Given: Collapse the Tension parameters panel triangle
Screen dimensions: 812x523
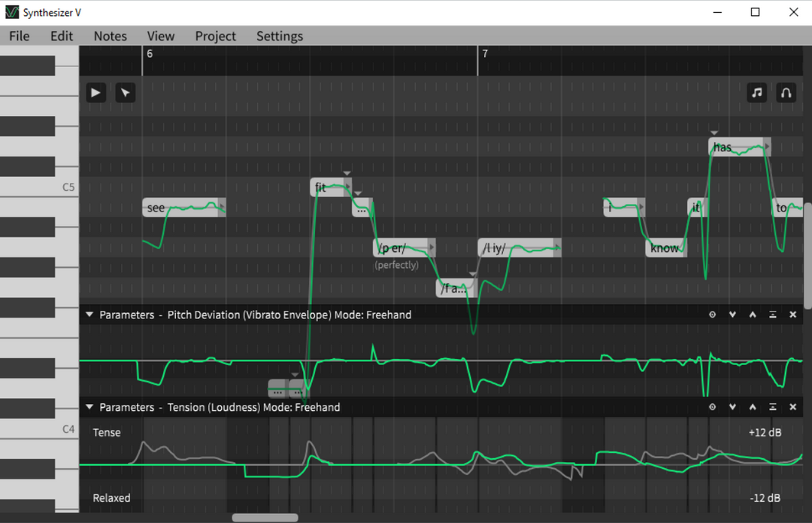Looking at the screenshot, I should tap(89, 407).
